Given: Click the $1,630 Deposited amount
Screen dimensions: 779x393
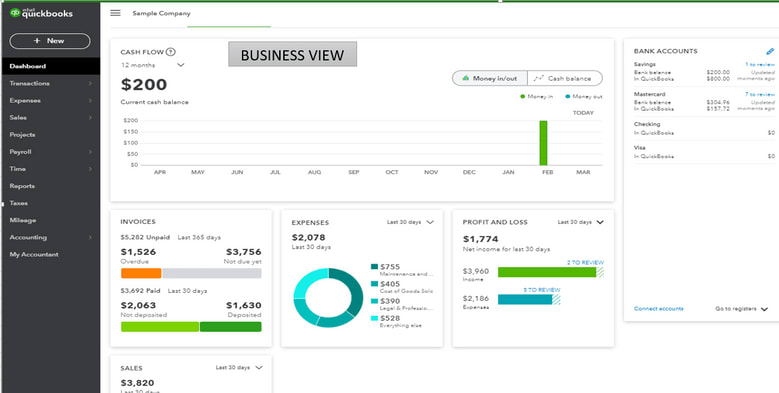Looking at the screenshot, I should pos(243,305).
